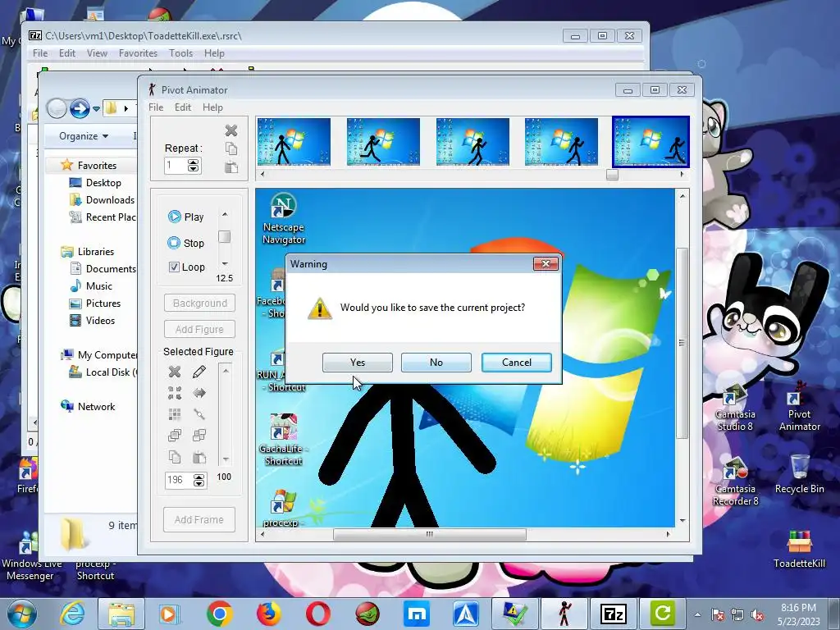Open Pivot Animator Edit menu
The image size is (840, 630).
(x=183, y=107)
